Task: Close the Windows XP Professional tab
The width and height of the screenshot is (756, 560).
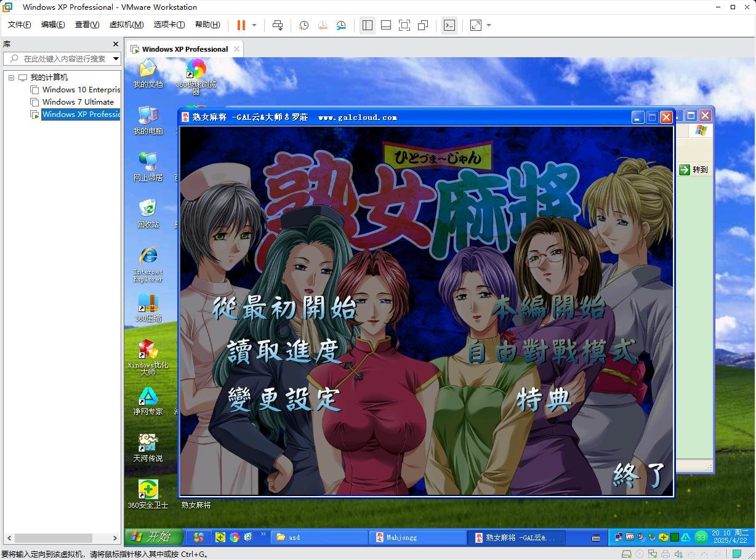Action: point(236,49)
